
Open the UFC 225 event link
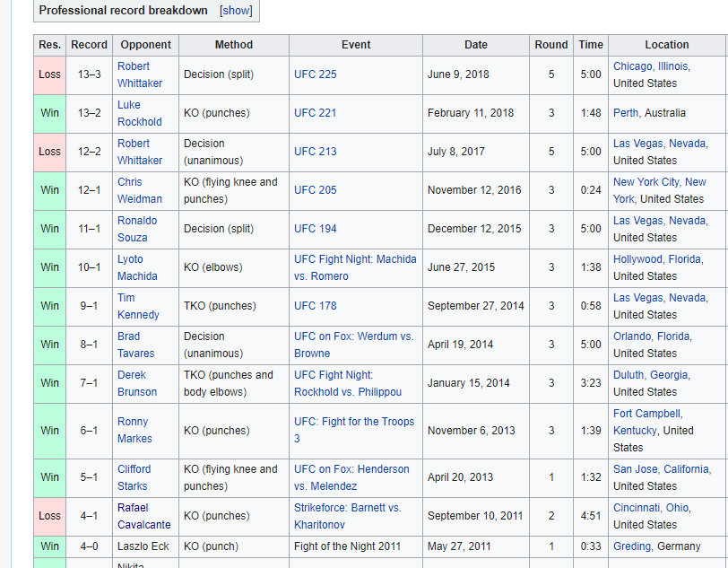(x=316, y=74)
